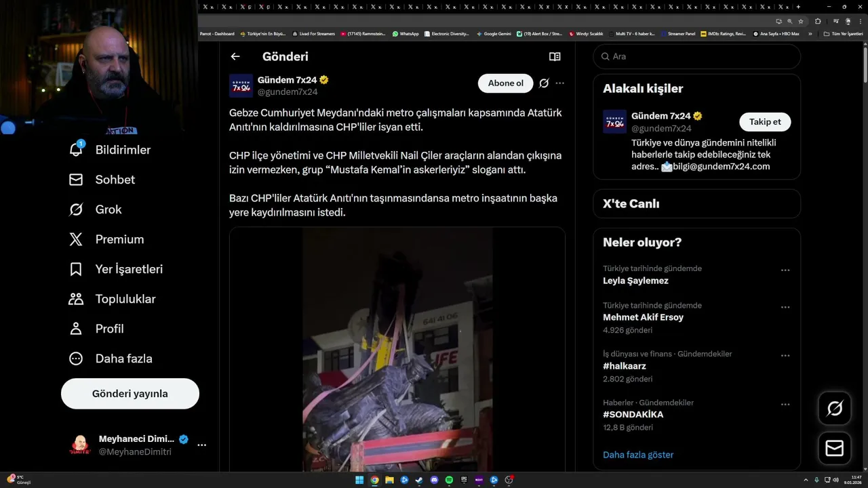Open the Parrot - Dashboard bookmark
Viewport: 868px width, 488px height.
217,34
